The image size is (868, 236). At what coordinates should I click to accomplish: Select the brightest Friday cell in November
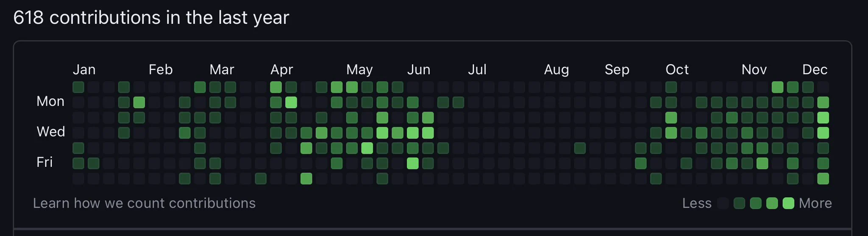coord(762,163)
